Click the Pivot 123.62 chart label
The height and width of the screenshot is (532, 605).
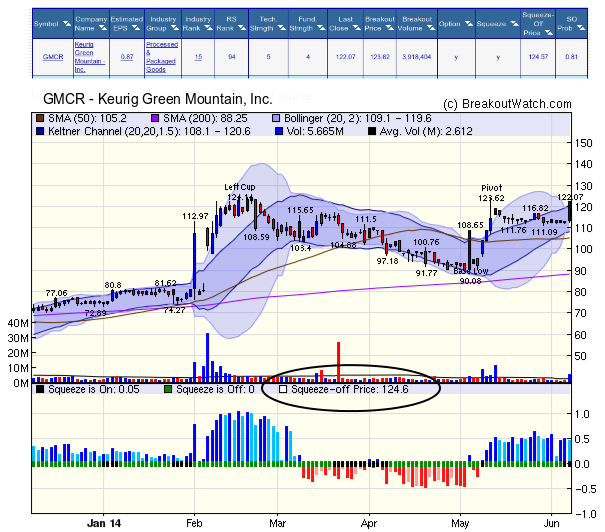[x=492, y=193]
